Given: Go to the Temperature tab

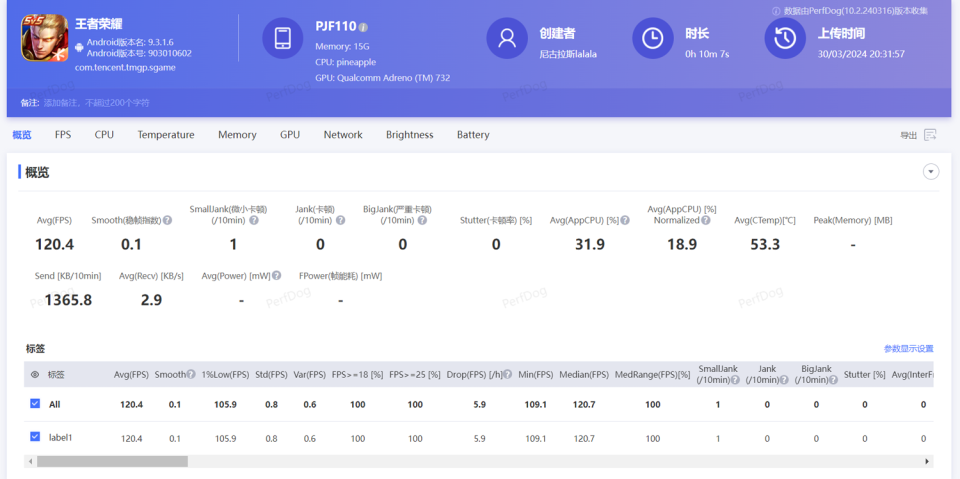Looking at the screenshot, I should click(x=166, y=135).
